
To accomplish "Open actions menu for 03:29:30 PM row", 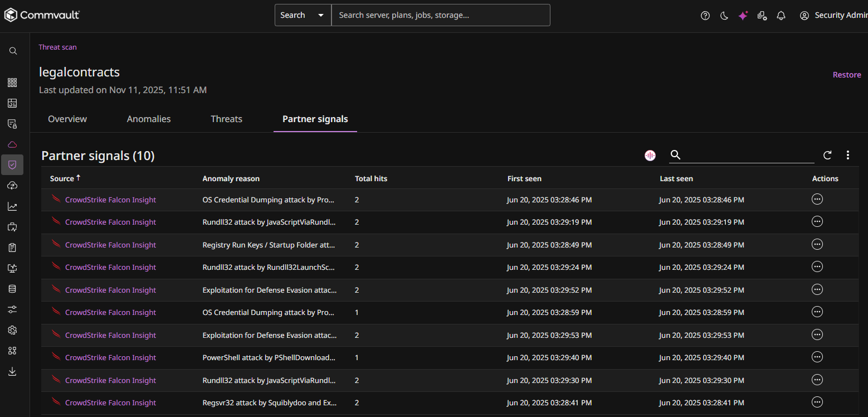I will click(x=817, y=380).
